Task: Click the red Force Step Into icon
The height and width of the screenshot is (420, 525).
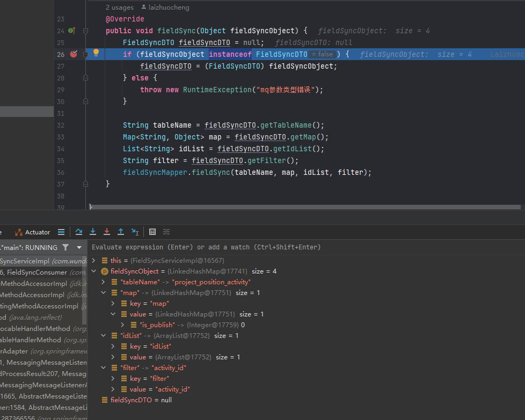Action: coord(107,232)
